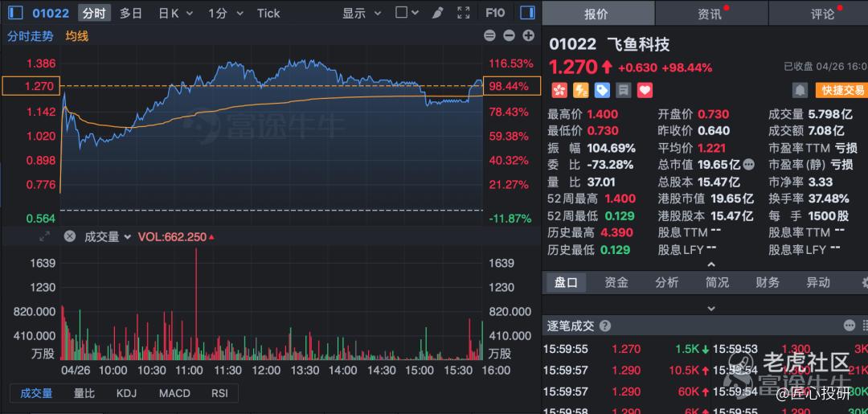Open the Tick chart view
The height and width of the screenshot is (414, 868).
coord(268,13)
